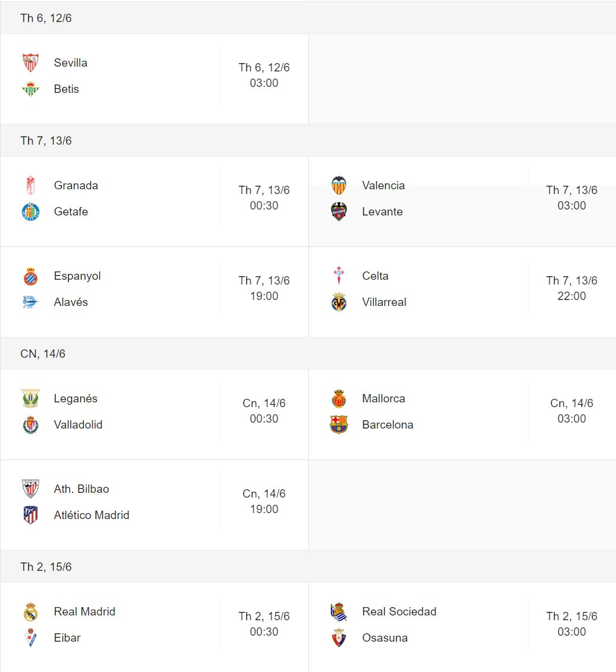Click the Eibar team name
616x672 pixels.
pos(67,637)
